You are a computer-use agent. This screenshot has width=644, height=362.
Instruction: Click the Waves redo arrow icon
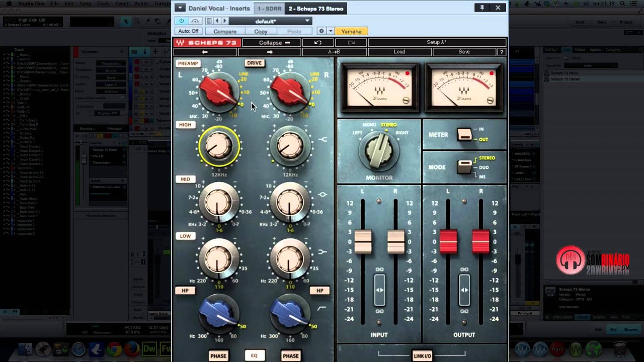pyautogui.click(x=351, y=43)
